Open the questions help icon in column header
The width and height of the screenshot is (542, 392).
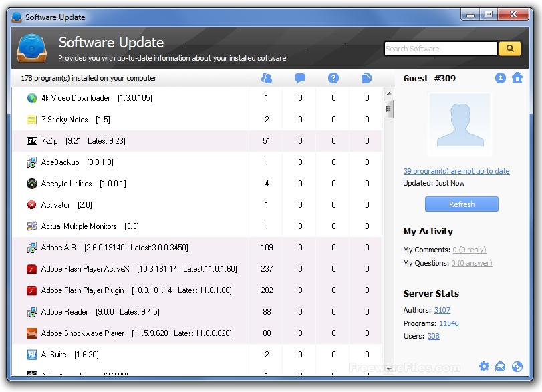tap(333, 78)
